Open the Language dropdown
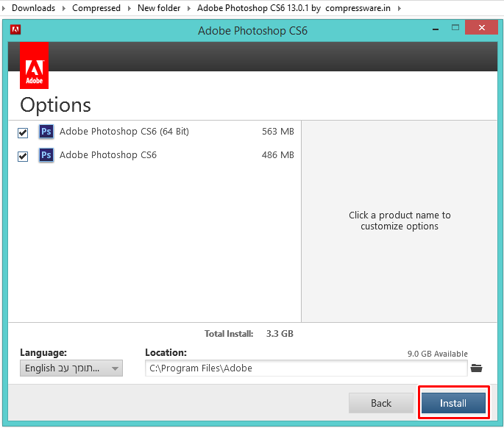 click(71, 368)
